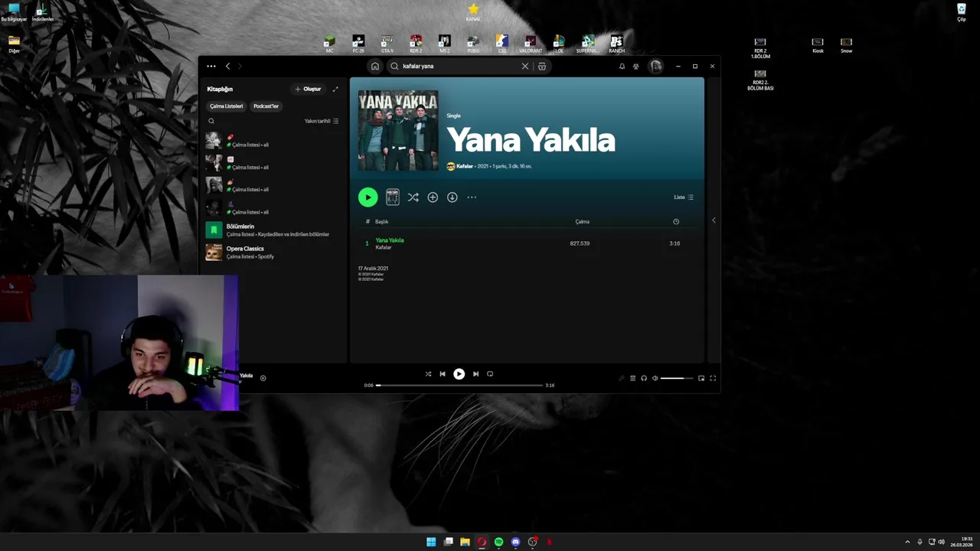This screenshot has width=980, height=551.
Task: Open the GTA V desktop shortcut
Action: click(x=387, y=44)
